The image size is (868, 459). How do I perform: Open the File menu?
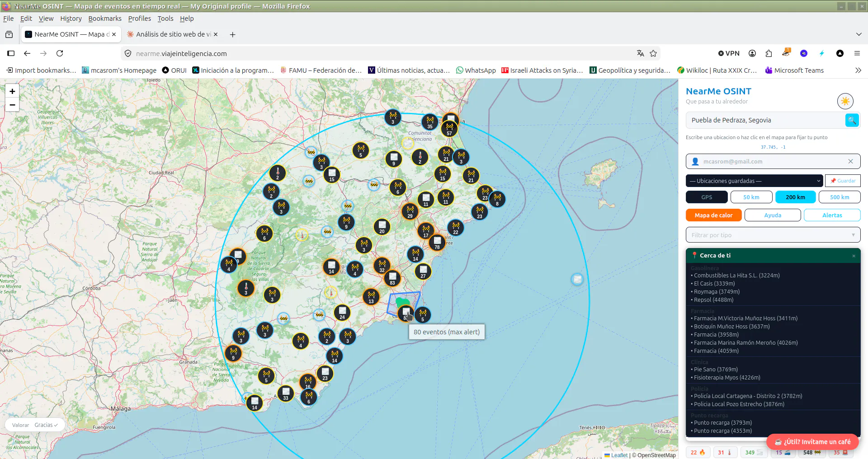click(9, 19)
